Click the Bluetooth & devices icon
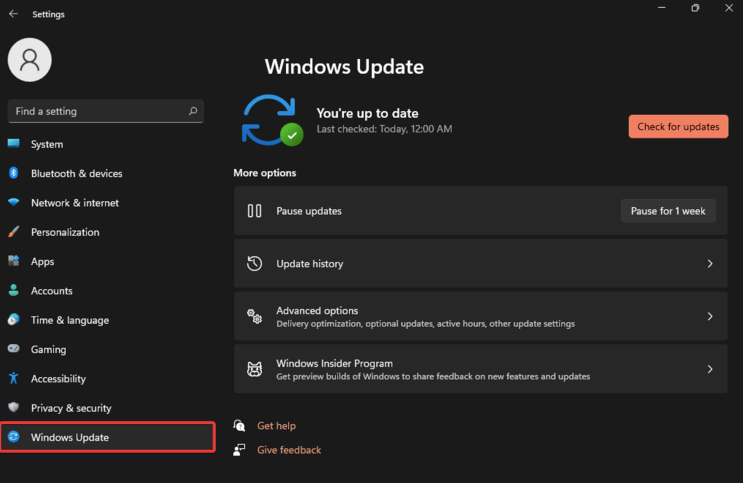743x483 pixels. [14, 173]
